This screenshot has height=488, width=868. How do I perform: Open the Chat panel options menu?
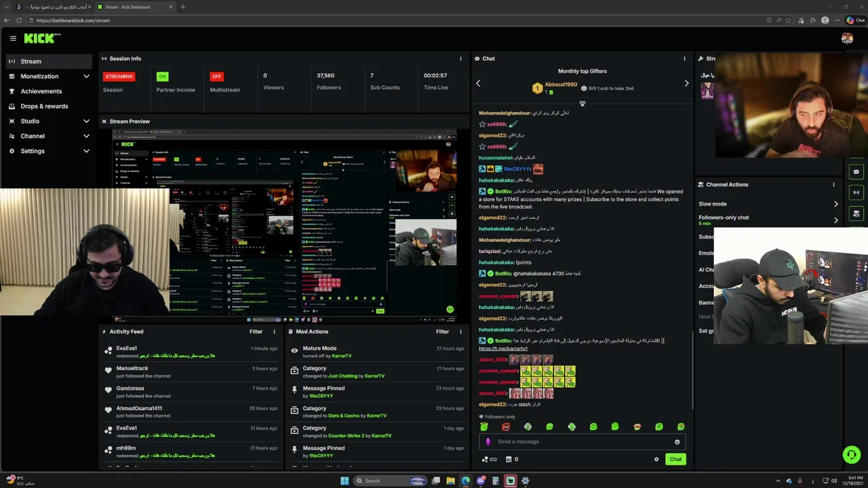tap(684, 59)
